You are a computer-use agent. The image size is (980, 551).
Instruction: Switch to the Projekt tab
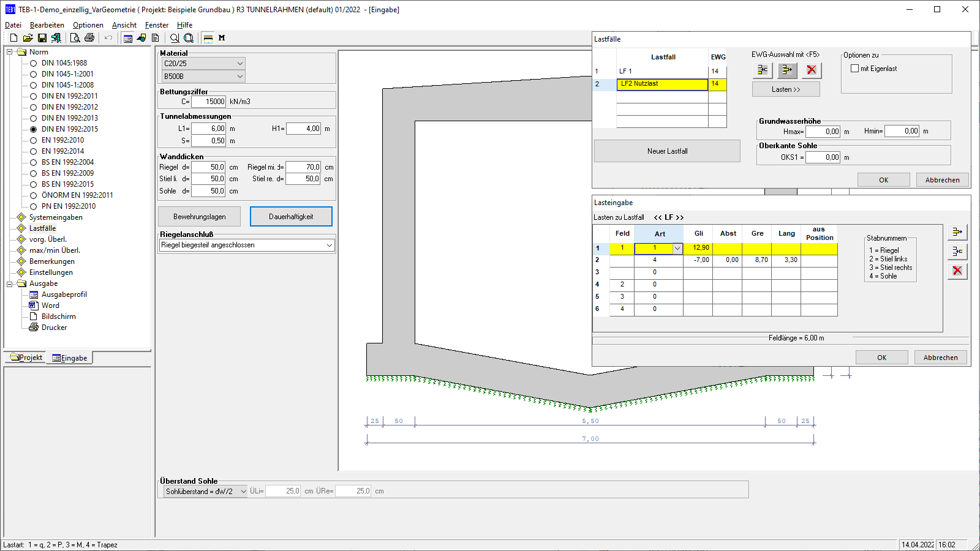tap(26, 358)
